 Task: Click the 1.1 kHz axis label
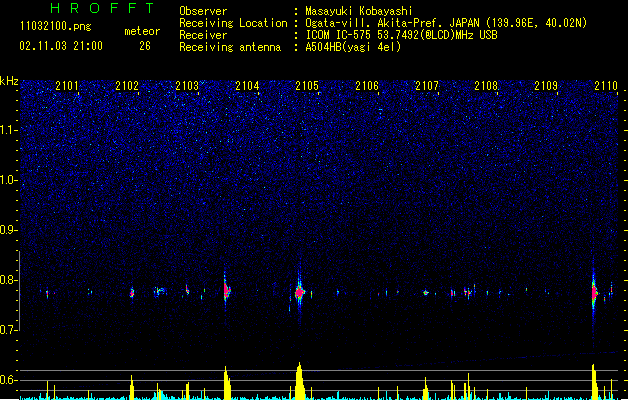[9, 130]
